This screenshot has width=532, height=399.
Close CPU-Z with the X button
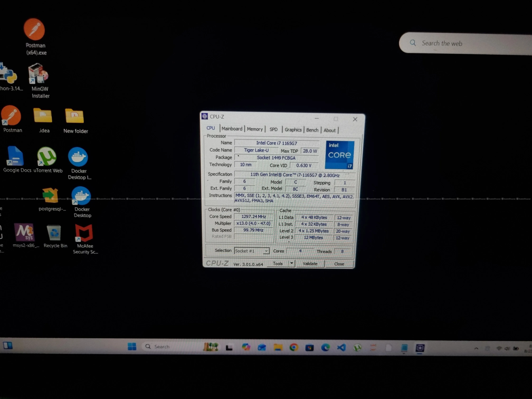pyautogui.click(x=355, y=119)
